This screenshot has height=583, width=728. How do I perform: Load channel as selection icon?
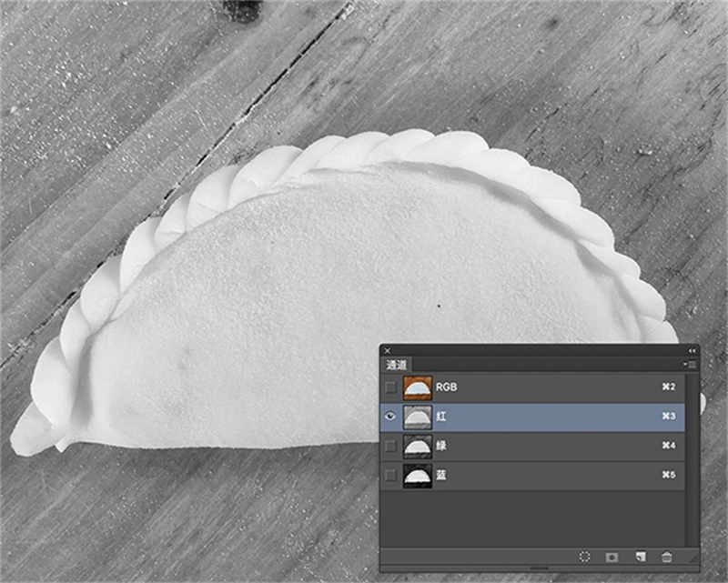coord(584,556)
